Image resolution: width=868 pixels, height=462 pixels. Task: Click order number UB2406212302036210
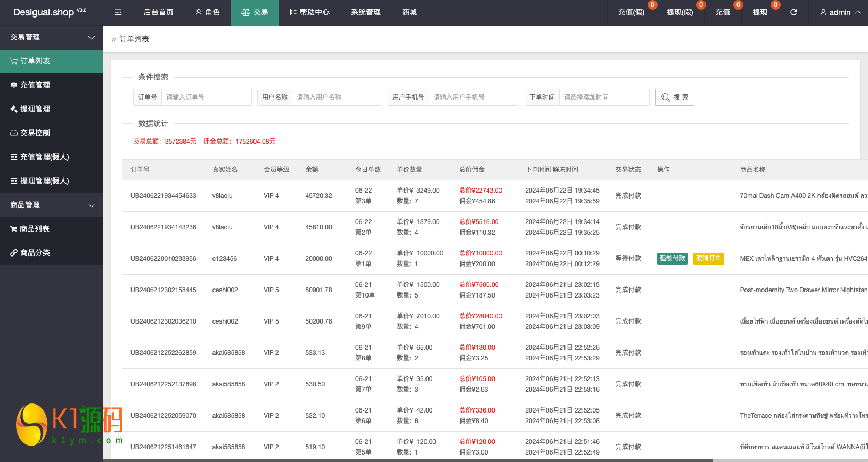pyautogui.click(x=163, y=321)
